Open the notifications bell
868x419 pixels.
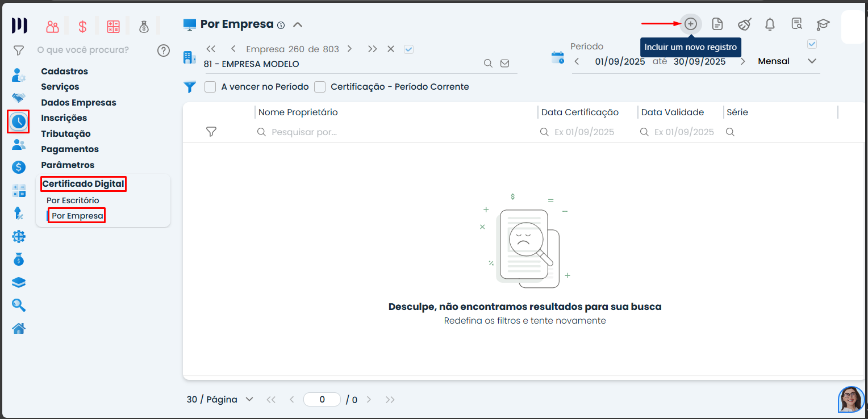tap(770, 24)
